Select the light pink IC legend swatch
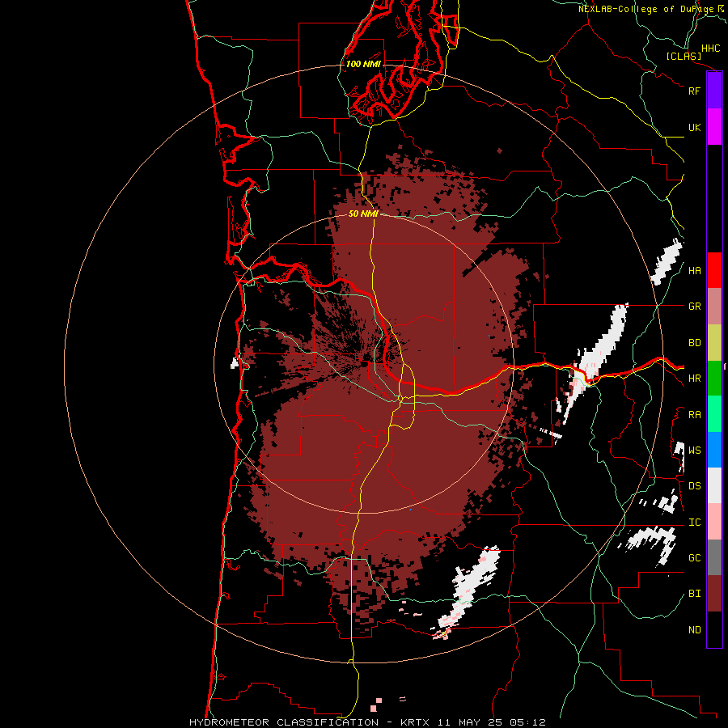728x728 pixels. click(x=714, y=522)
